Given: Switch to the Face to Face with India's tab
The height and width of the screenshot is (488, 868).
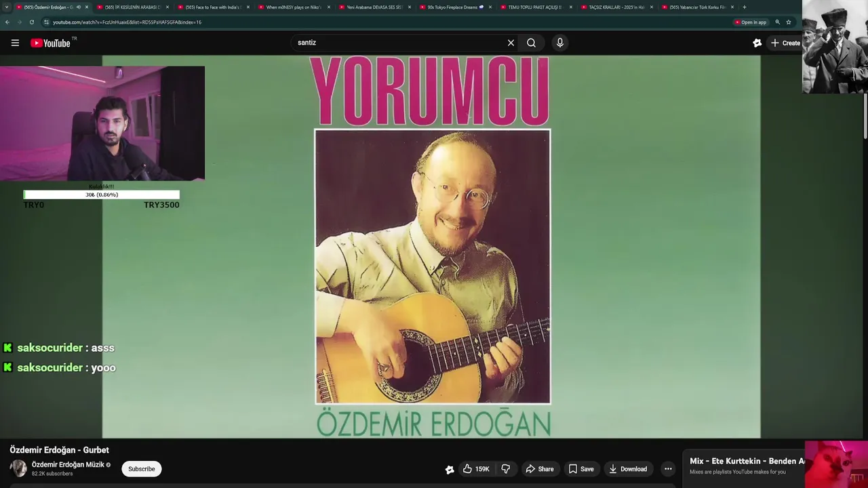Looking at the screenshot, I should pyautogui.click(x=213, y=7).
